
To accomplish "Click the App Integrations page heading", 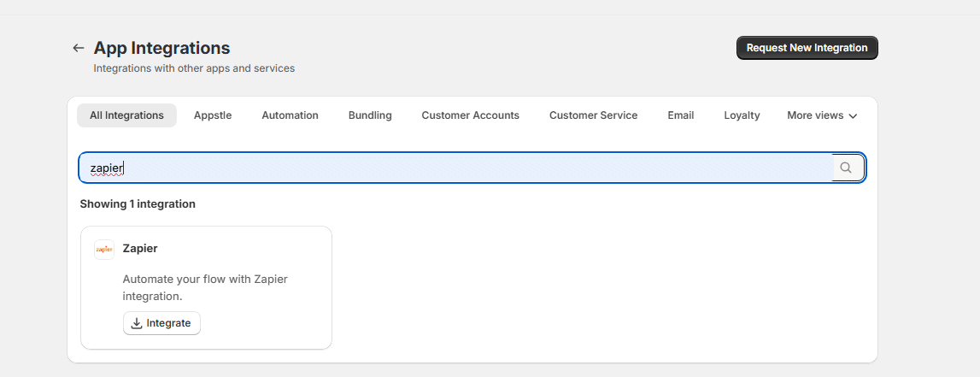I will 161,48.
